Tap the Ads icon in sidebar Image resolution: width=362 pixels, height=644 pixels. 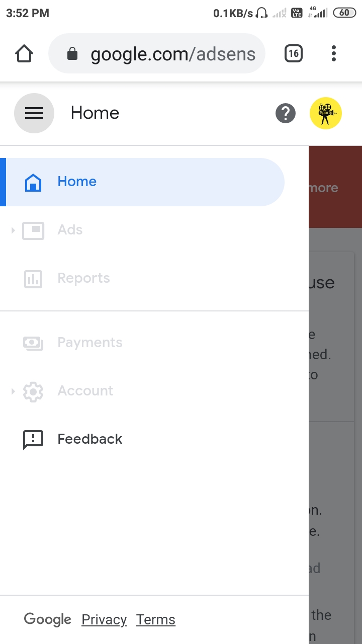(x=33, y=230)
